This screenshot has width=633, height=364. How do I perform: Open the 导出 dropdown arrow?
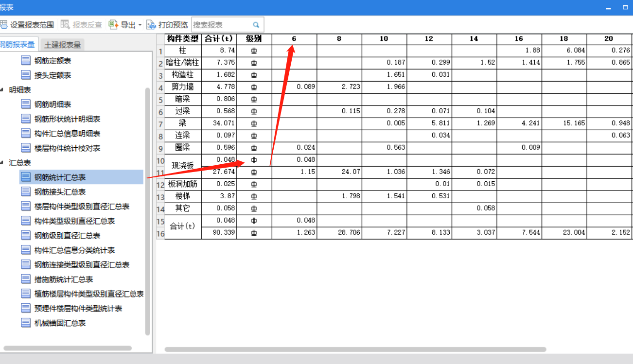tap(140, 25)
